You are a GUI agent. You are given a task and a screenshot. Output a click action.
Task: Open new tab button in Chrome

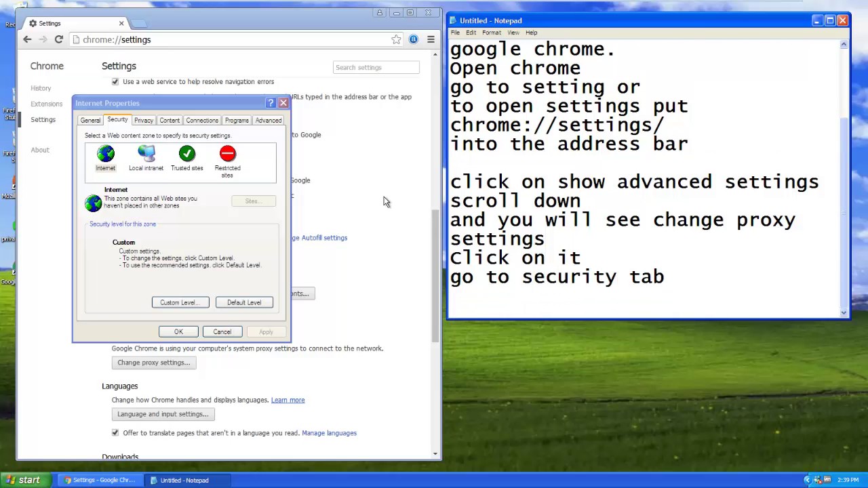click(x=138, y=24)
